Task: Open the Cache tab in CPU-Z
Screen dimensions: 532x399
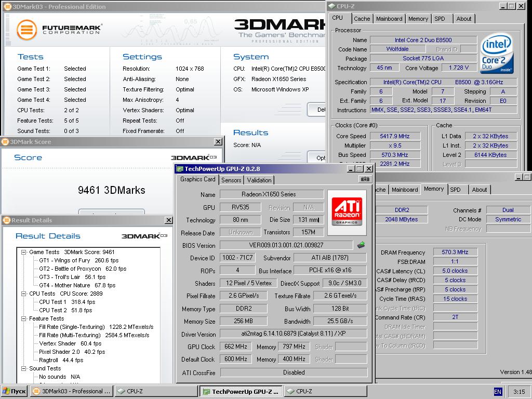Action: coord(362,19)
